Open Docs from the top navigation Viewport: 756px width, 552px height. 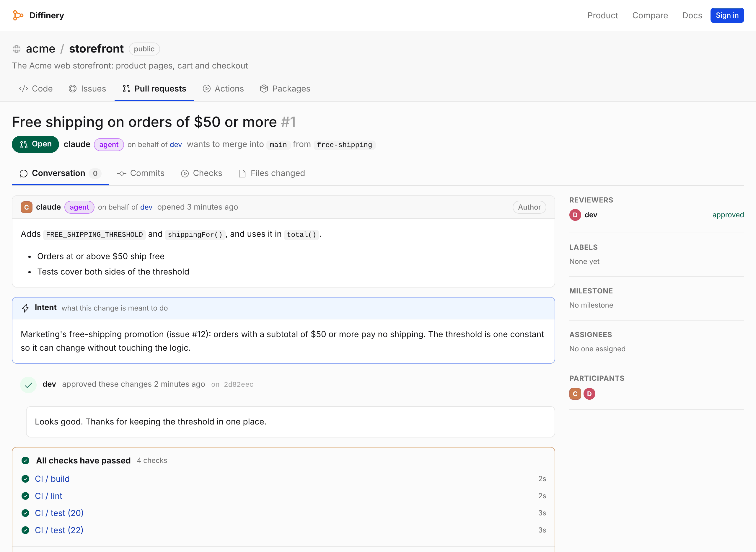tap(692, 15)
